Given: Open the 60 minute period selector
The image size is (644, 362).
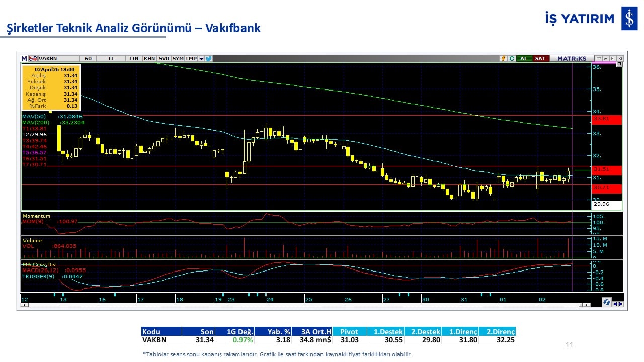Looking at the screenshot, I should [x=88, y=59].
